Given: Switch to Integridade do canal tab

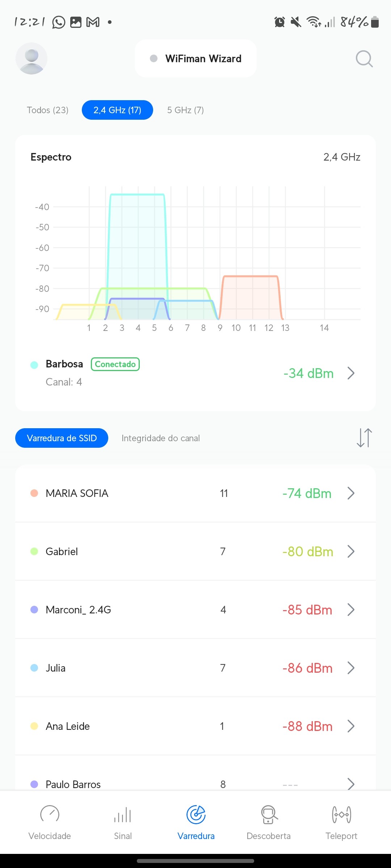Looking at the screenshot, I should click(161, 438).
